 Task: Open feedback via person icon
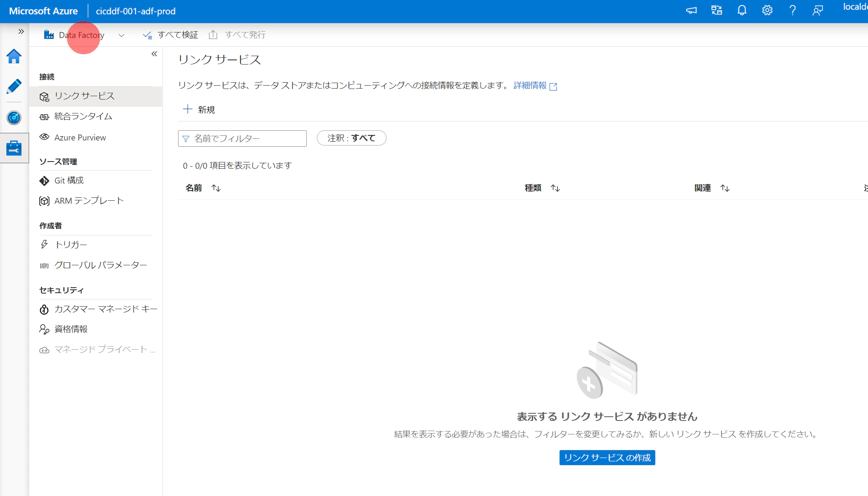click(x=817, y=10)
